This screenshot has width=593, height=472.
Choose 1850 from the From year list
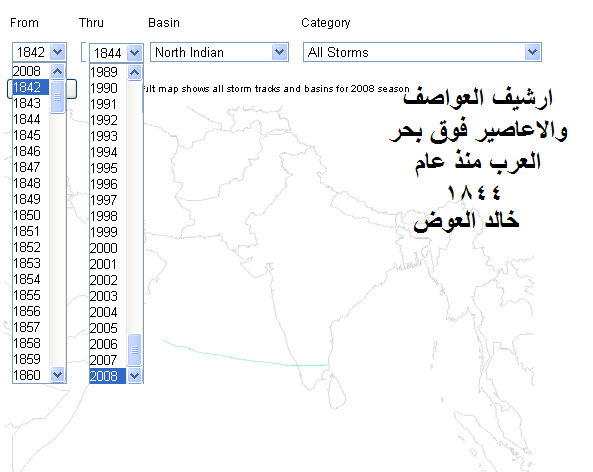click(x=31, y=215)
